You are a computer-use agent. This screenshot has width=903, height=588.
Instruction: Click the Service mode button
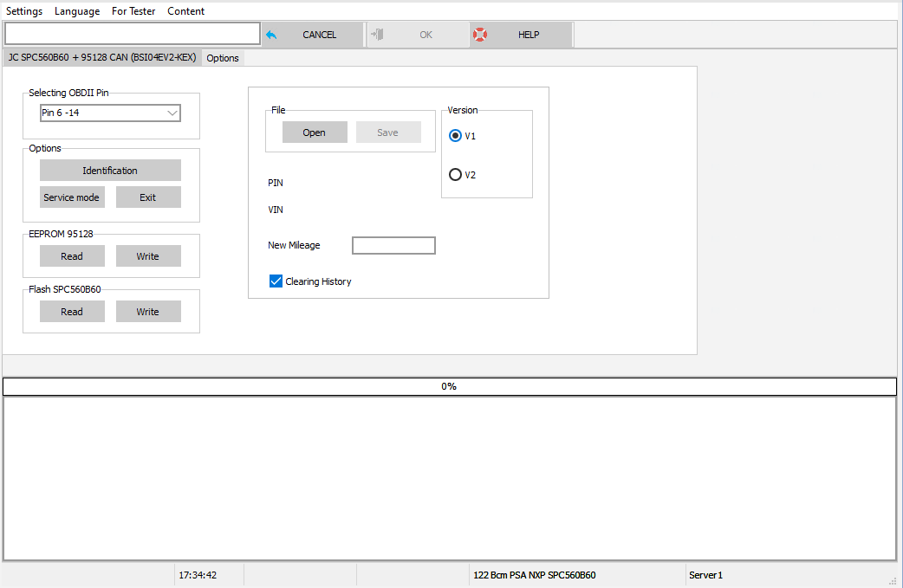point(72,197)
